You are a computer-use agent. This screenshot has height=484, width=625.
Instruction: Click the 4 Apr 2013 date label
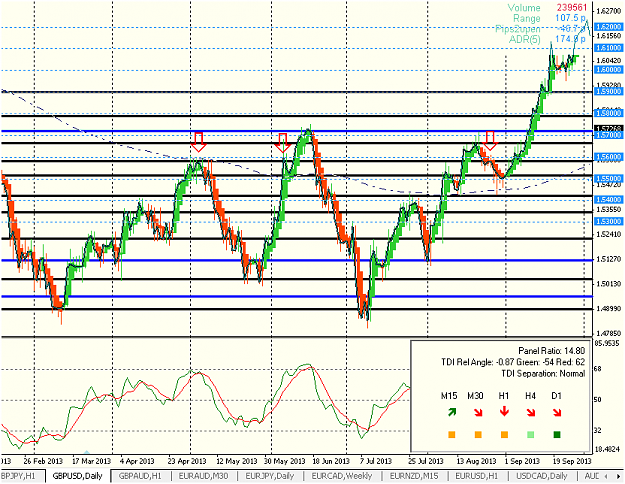click(x=137, y=461)
